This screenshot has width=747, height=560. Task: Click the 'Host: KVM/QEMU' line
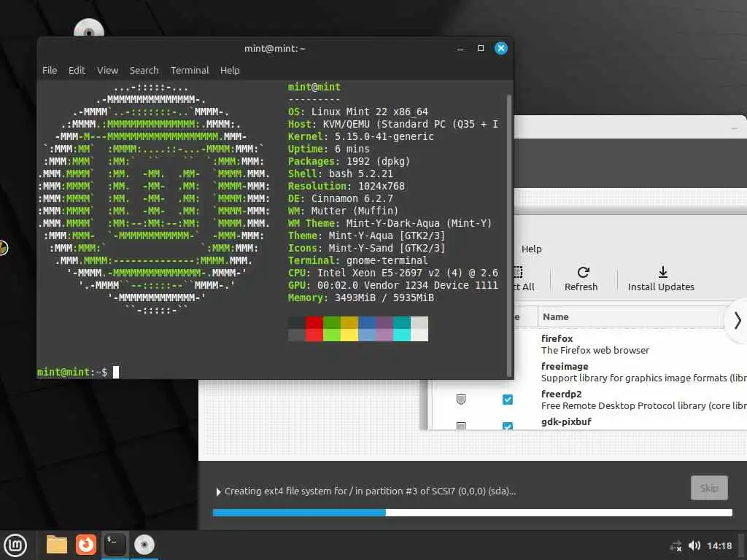(393, 124)
